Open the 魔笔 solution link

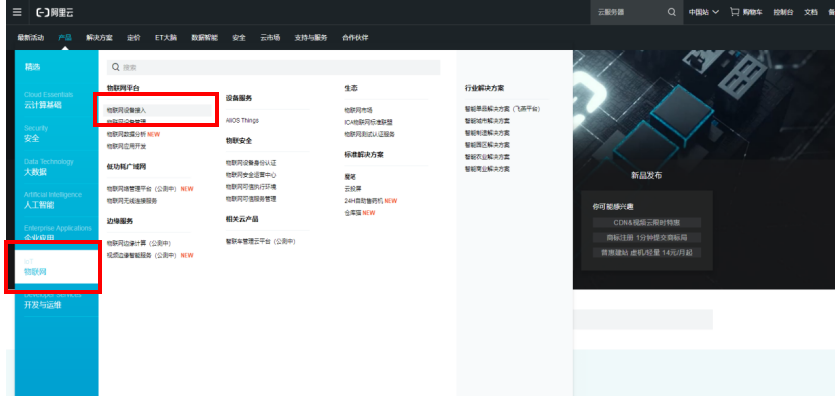(x=350, y=176)
